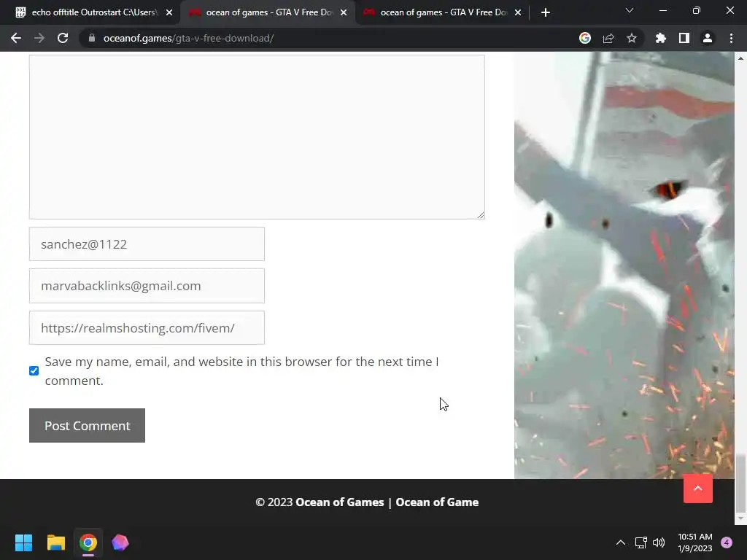Go back to the previous page
The width and height of the screenshot is (747, 560).
[x=16, y=38]
